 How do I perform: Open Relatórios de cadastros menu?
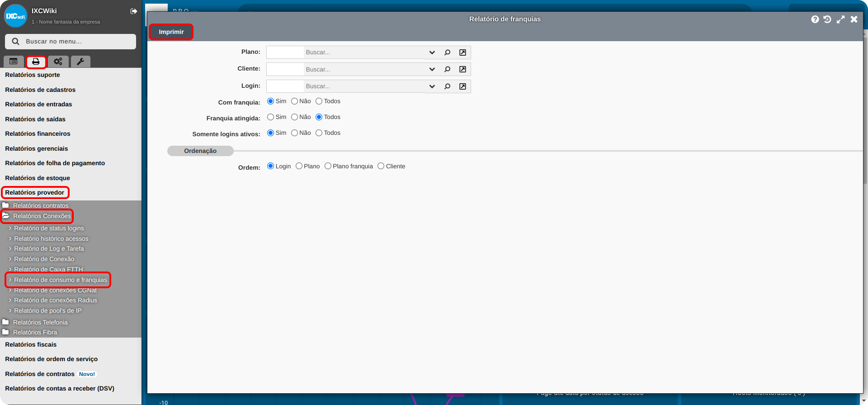click(40, 90)
